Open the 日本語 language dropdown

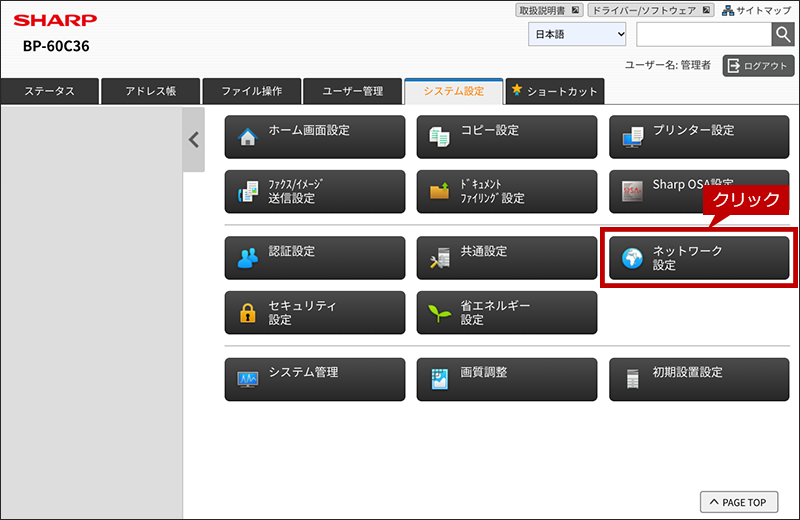point(577,35)
